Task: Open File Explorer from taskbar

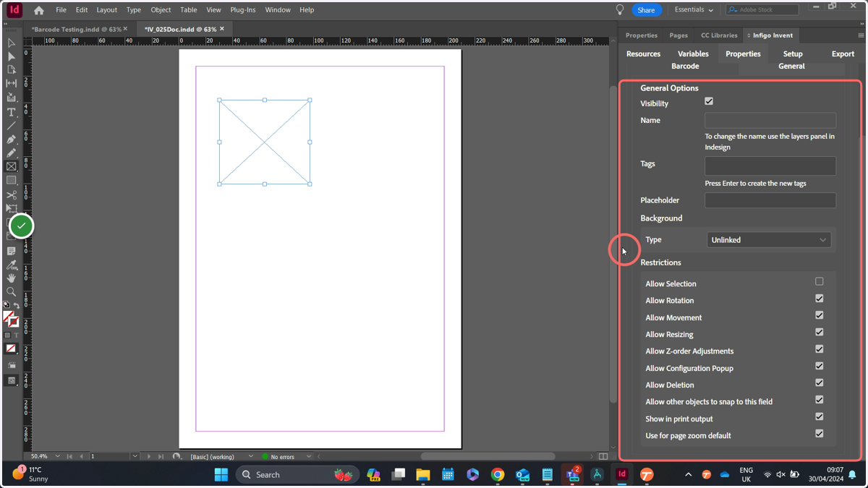Action: [423, 475]
